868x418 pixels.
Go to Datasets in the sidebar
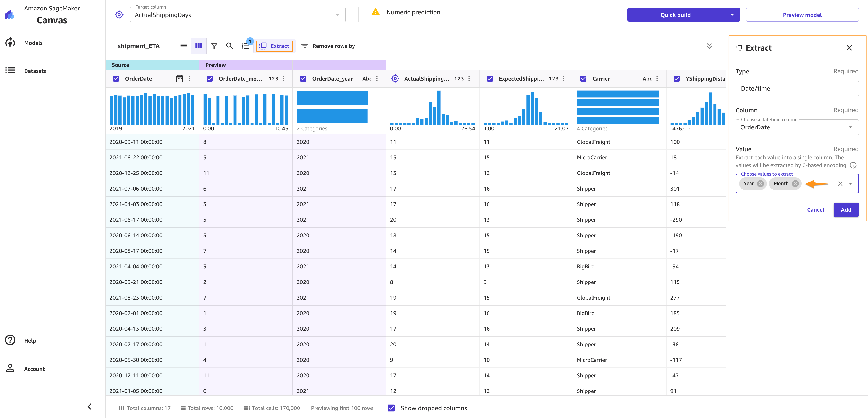[35, 71]
